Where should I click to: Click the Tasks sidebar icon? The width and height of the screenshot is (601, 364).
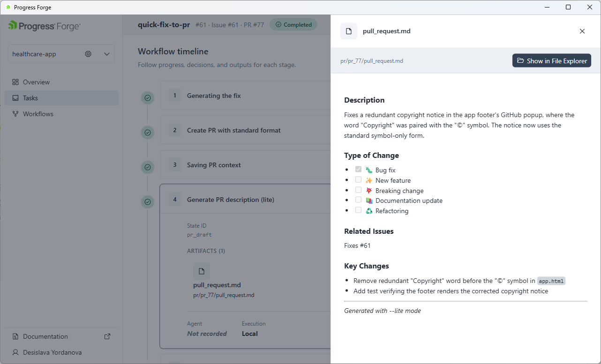pyautogui.click(x=15, y=98)
